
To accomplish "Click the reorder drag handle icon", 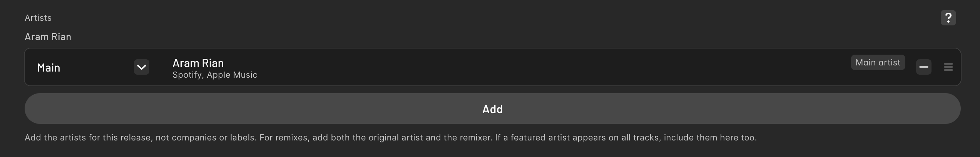I will point(948,67).
